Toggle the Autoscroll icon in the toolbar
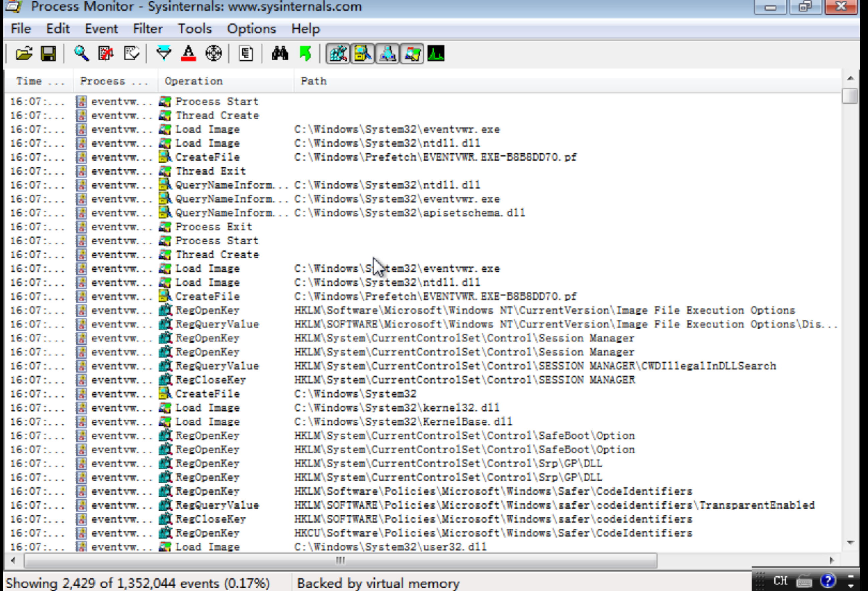 [x=106, y=54]
